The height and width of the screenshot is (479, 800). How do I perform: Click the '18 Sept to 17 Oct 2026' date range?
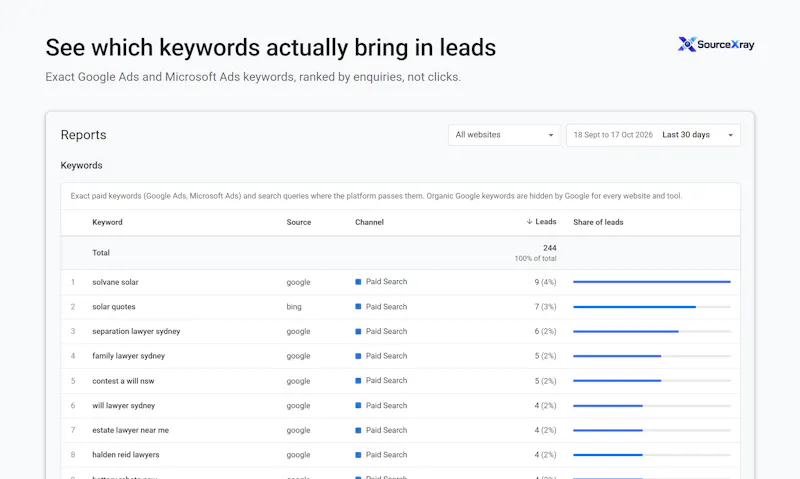click(613, 135)
